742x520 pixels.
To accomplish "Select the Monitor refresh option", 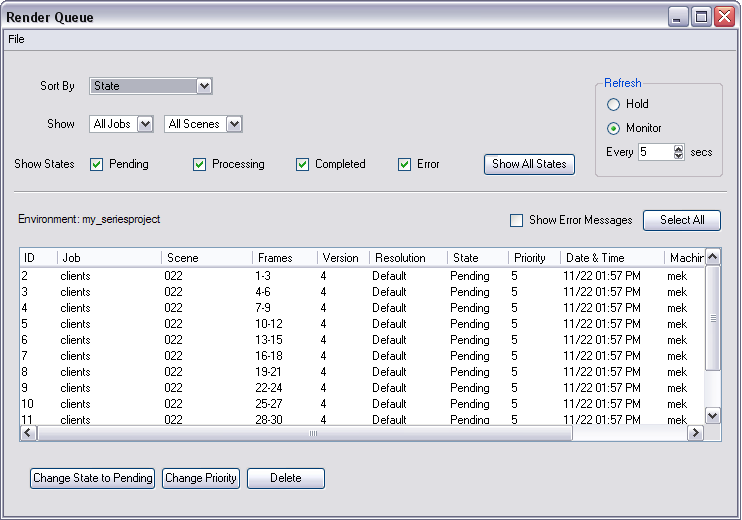I will 614,128.
